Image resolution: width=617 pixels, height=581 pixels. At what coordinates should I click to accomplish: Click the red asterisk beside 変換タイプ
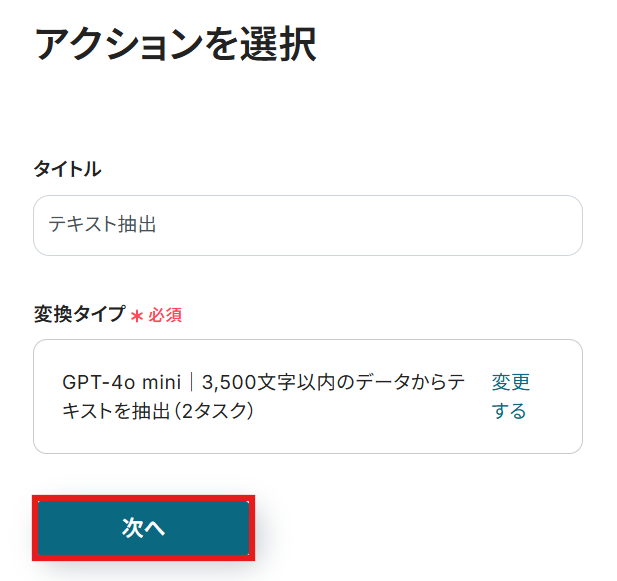point(137,315)
